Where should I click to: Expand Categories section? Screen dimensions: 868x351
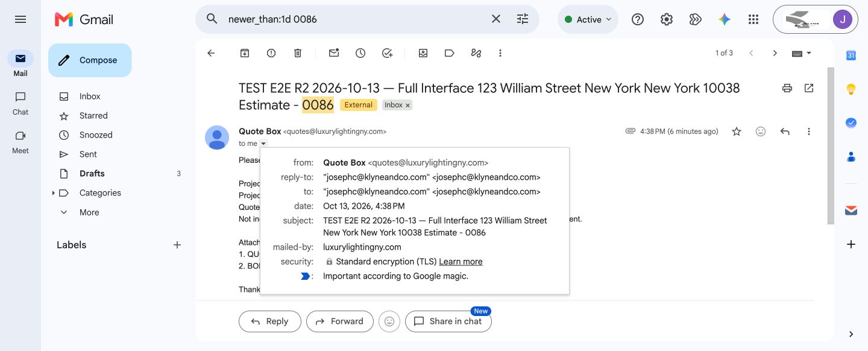[x=53, y=193]
